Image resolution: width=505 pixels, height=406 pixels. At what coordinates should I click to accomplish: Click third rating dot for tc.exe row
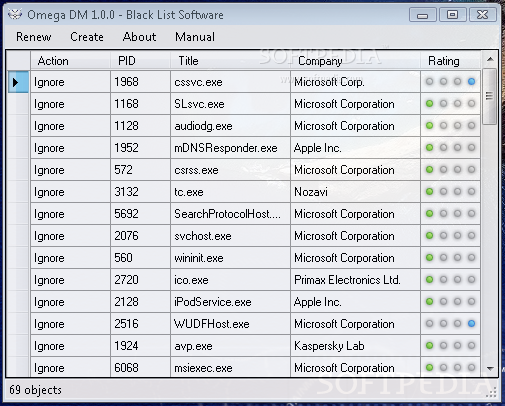pos(457,191)
